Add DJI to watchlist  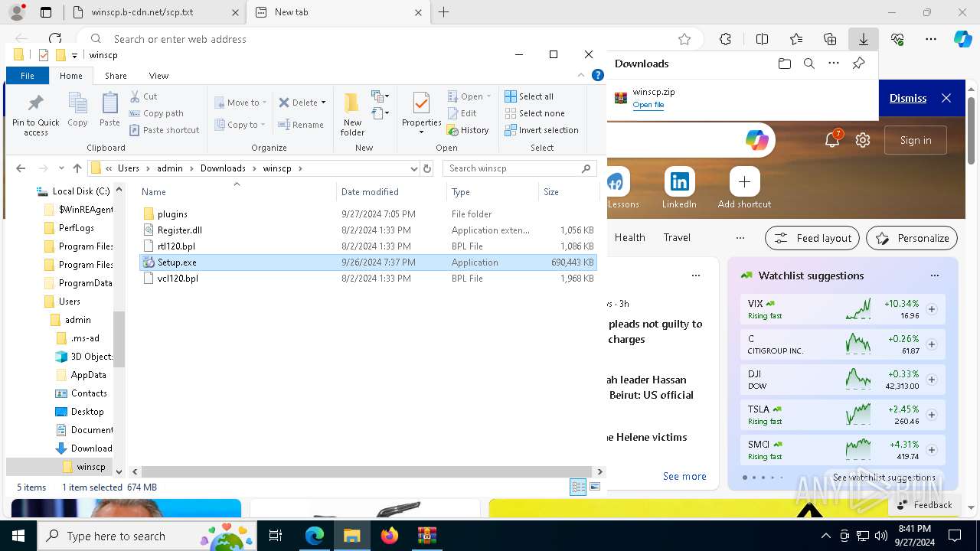pos(932,380)
